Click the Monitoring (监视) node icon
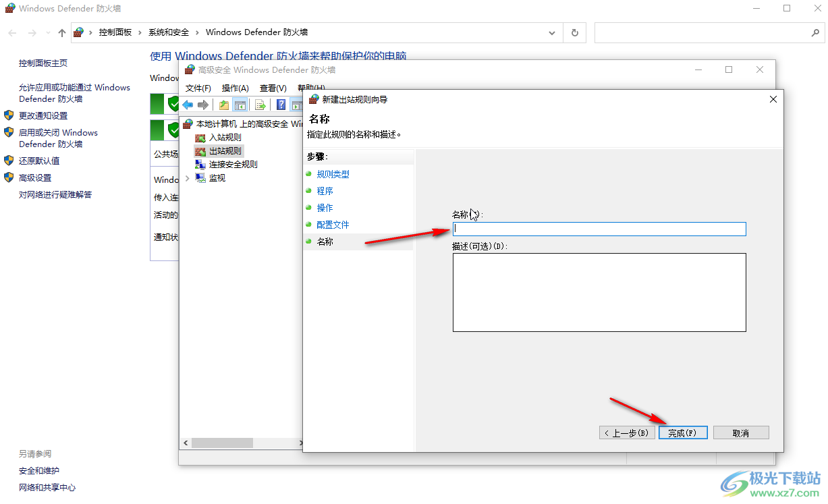This screenshot has width=828, height=504. (200, 178)
